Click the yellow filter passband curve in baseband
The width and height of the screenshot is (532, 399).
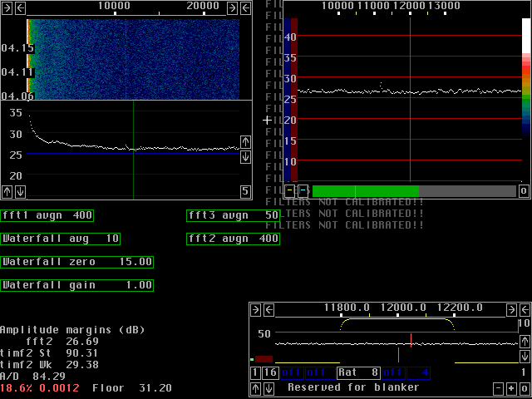point(397,319)
